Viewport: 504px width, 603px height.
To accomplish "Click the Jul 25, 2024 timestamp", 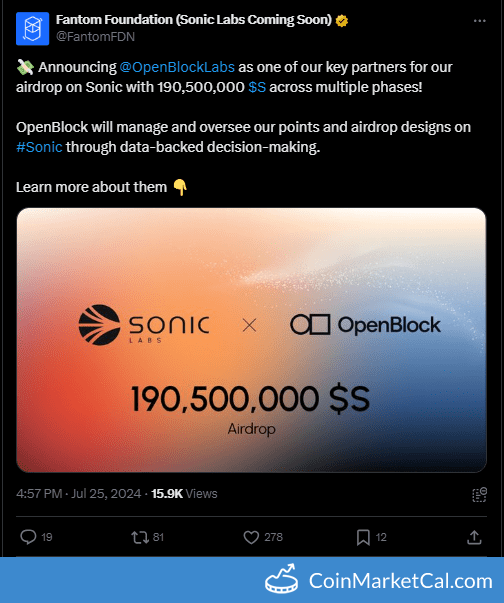I will click(x=106, y=493).
